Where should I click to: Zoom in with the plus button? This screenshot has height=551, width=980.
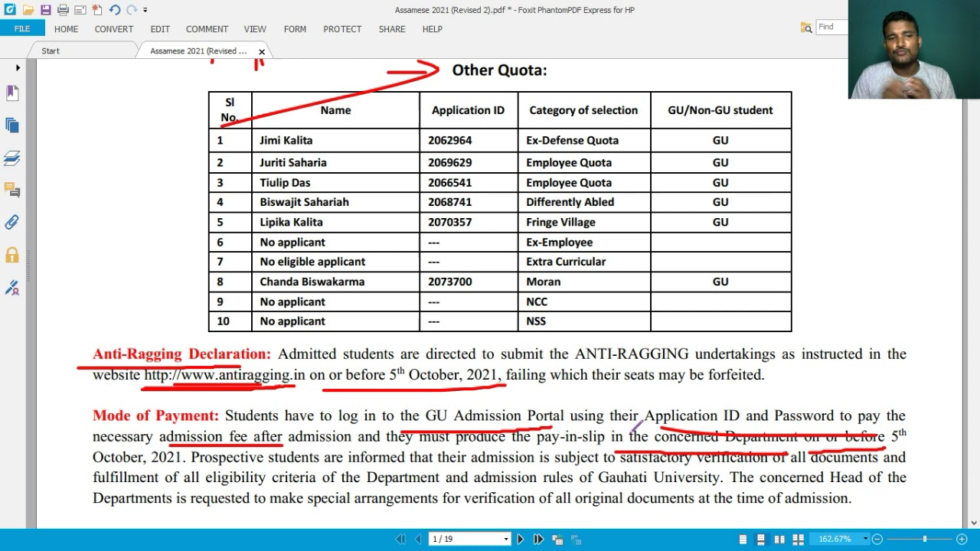[x=962, y=540]
